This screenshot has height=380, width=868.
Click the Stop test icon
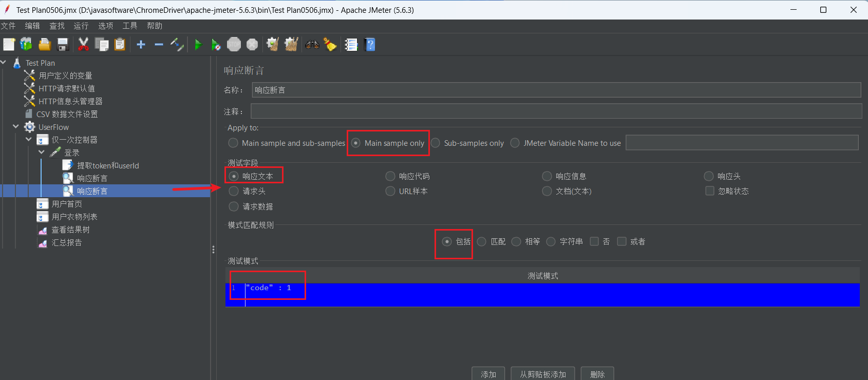[234, 45]
